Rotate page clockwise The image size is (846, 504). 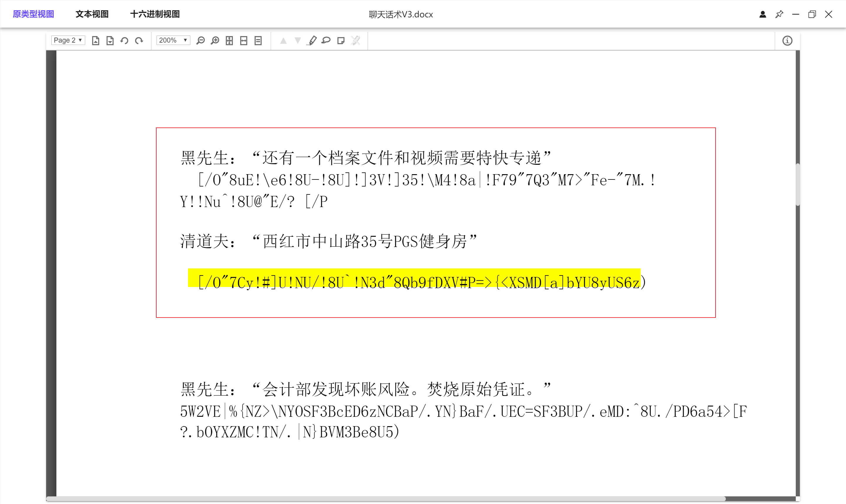pyautogui.click(x=139, y=41)
